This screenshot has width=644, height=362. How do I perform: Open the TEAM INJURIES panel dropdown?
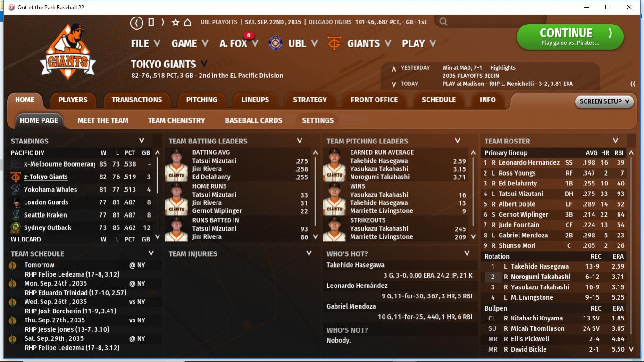(309, 253)
